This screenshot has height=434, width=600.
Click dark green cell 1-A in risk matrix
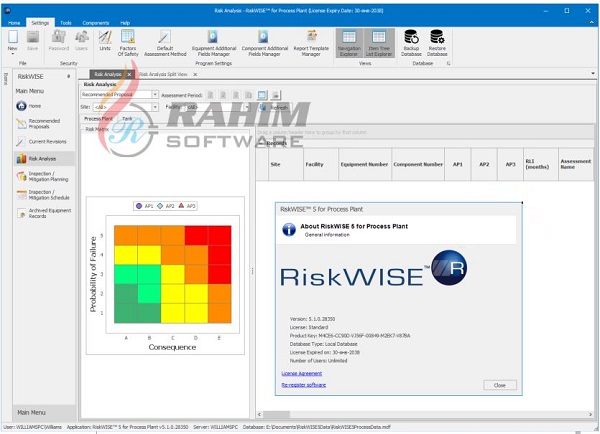pos(126,313)
